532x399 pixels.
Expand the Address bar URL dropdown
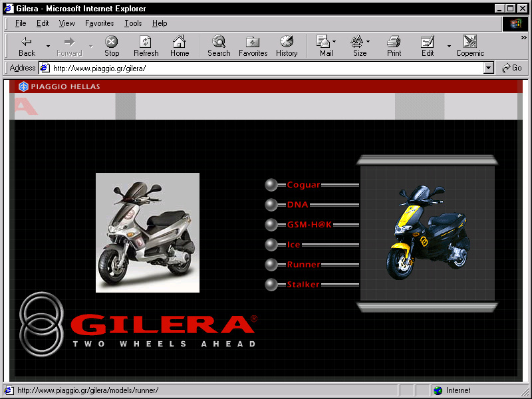pyautogui.click(x=488, y=68)
